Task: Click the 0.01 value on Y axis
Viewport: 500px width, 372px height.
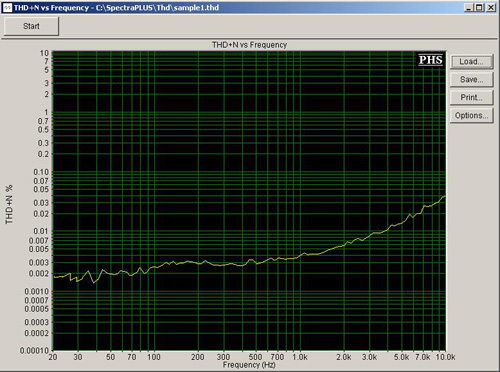Action: tap(41, 231)
